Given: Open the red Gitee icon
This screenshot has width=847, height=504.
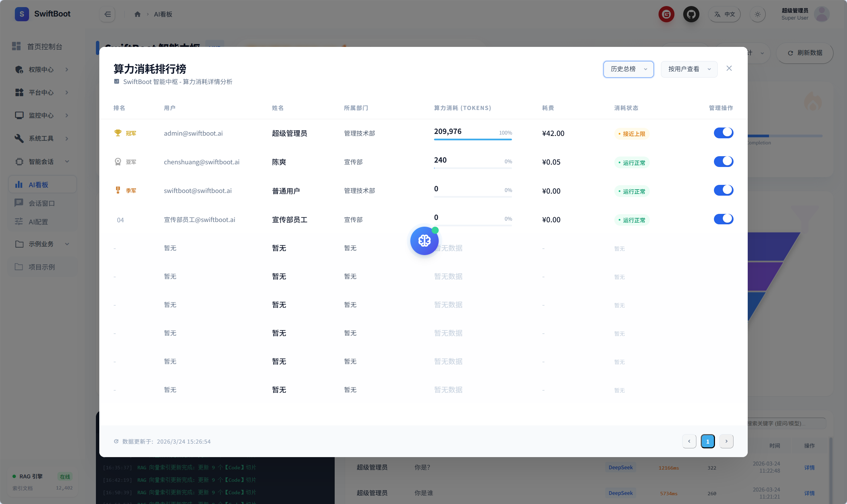Looking at the screenshot, I should [x=666, y=14].
